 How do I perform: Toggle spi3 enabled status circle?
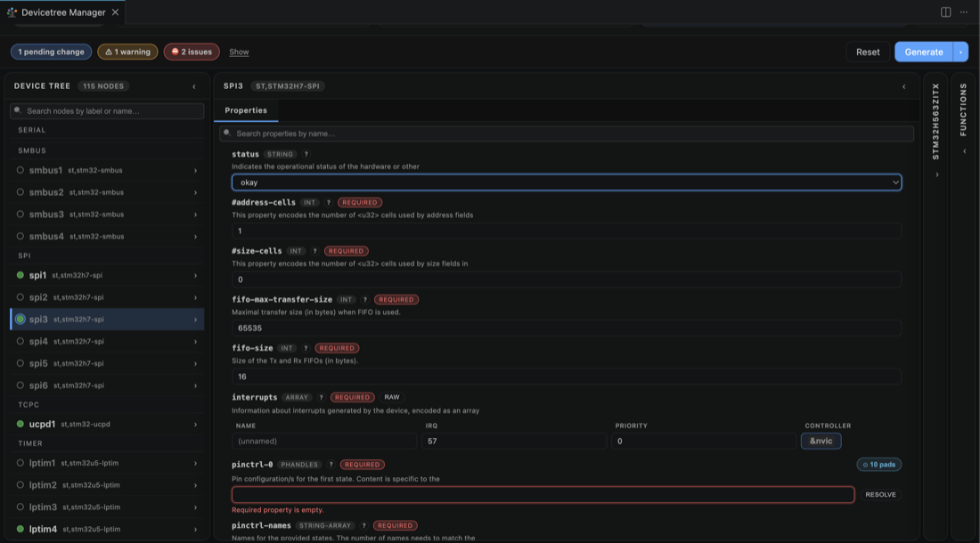tap(20, 319)
